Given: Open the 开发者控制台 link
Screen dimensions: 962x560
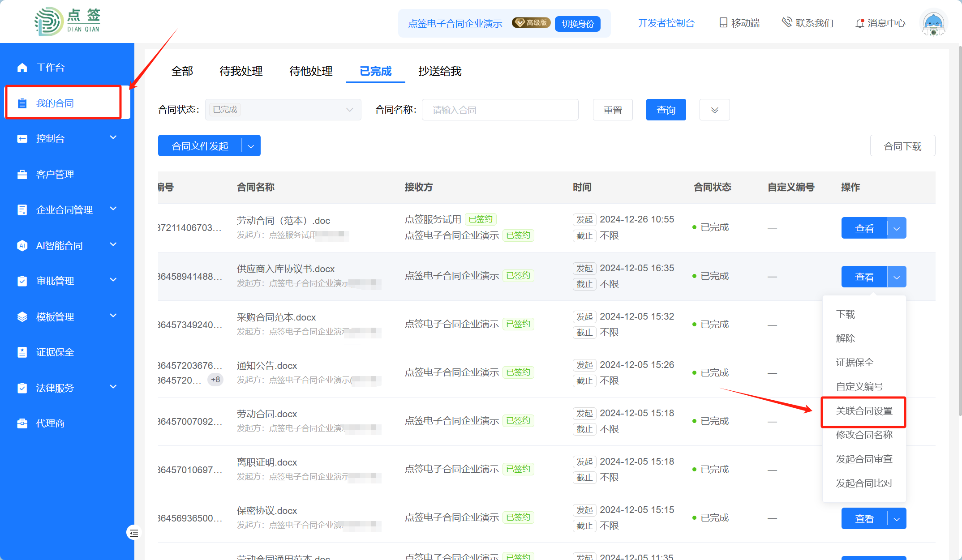Looking at the screenshot, I should (x=666, y=23).
